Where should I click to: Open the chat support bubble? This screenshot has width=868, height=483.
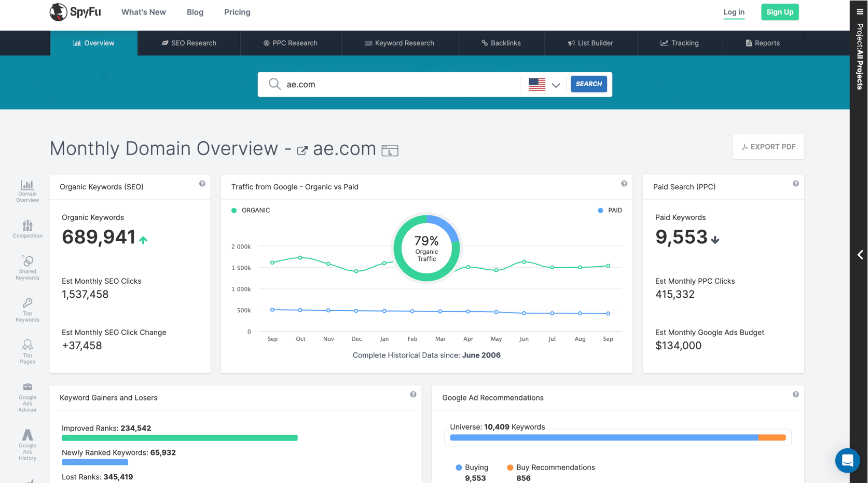click(x=847, y=460)
